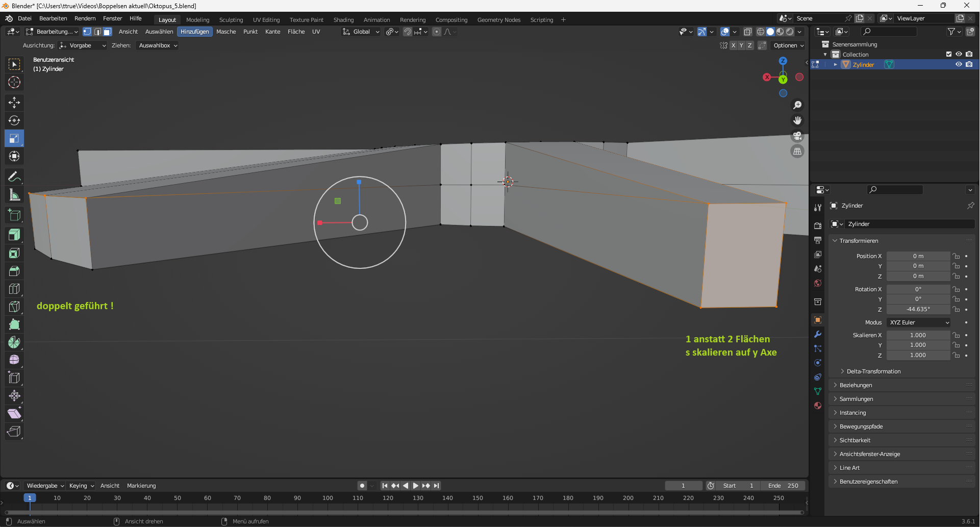
Task: Select the Inset Faces tool
Action: pos(14,253)
